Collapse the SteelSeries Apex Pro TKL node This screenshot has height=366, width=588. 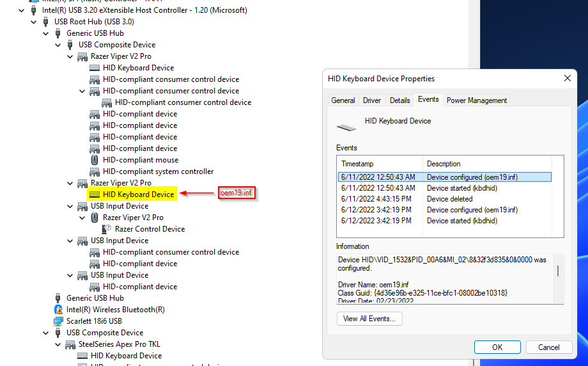58,344
